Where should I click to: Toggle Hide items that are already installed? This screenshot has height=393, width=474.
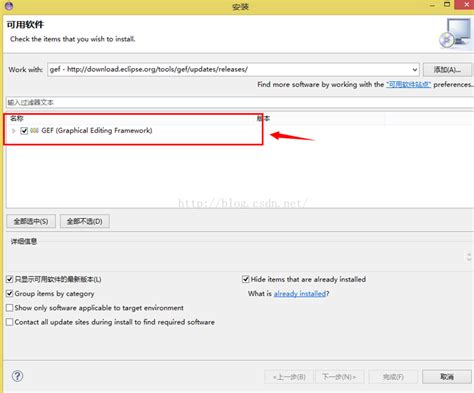point(246,279)
